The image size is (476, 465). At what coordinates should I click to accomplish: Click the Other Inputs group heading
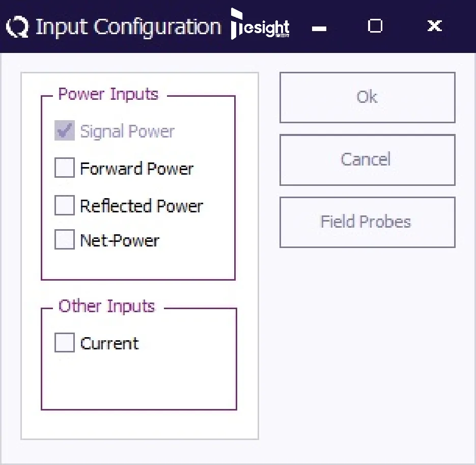(106, 306)
